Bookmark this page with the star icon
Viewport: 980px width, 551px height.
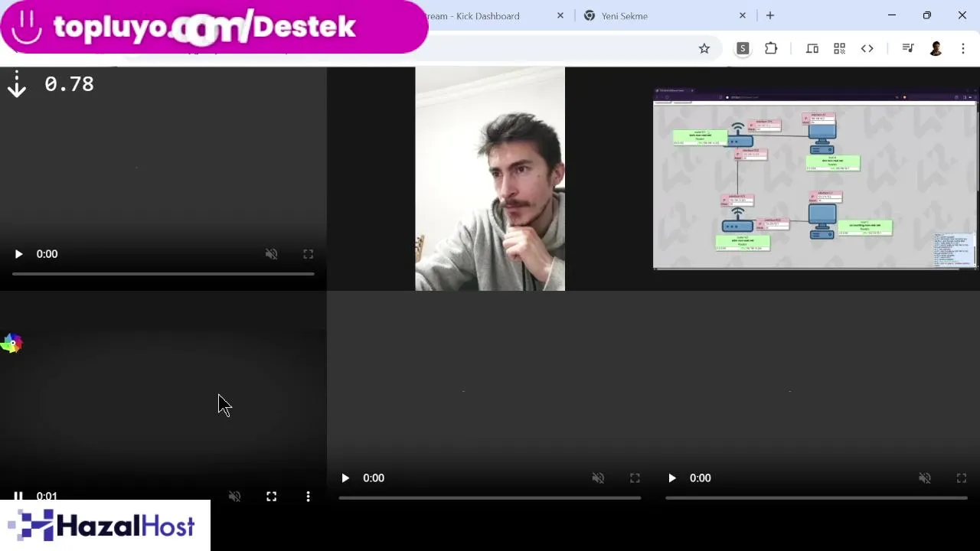704,48
